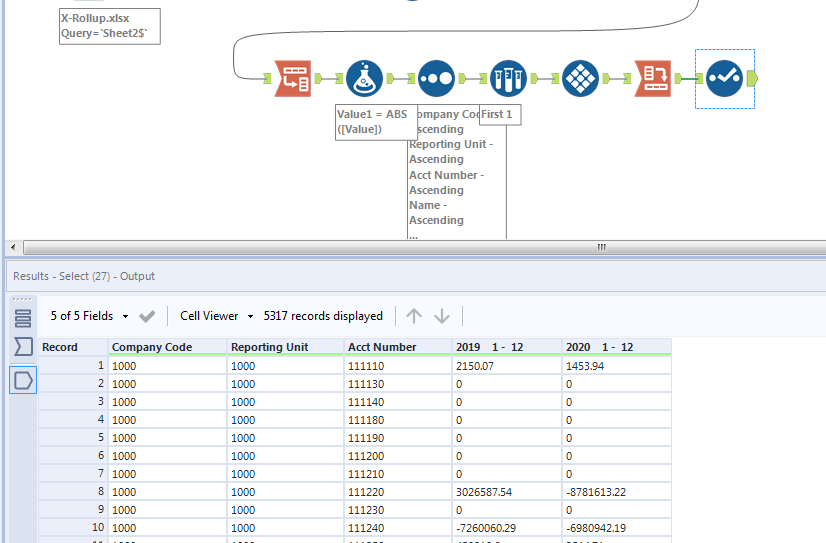Select Acct Number cell 111180
826x543 pixels.
click(398, 420)
